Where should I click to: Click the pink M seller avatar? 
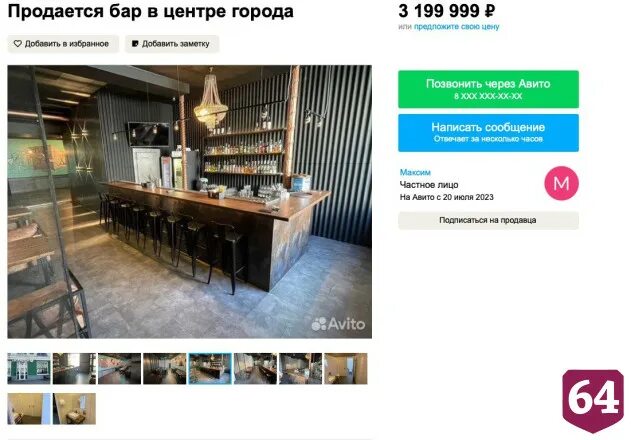(561, 183)
